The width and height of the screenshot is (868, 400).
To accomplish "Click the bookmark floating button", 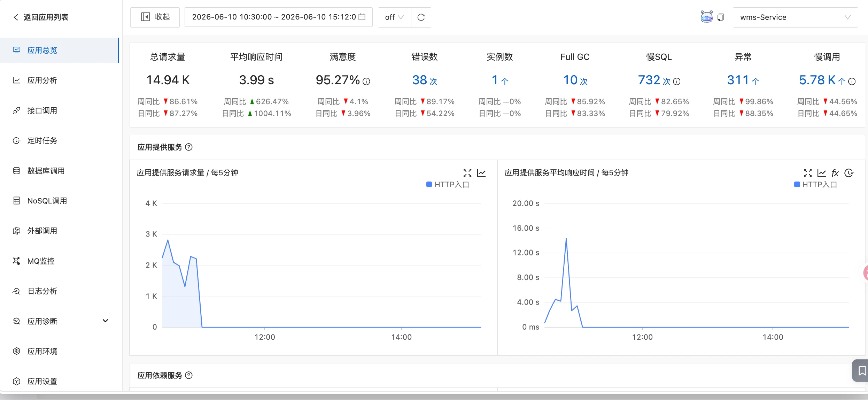I will pyautogui.click(x=861, y=371).
